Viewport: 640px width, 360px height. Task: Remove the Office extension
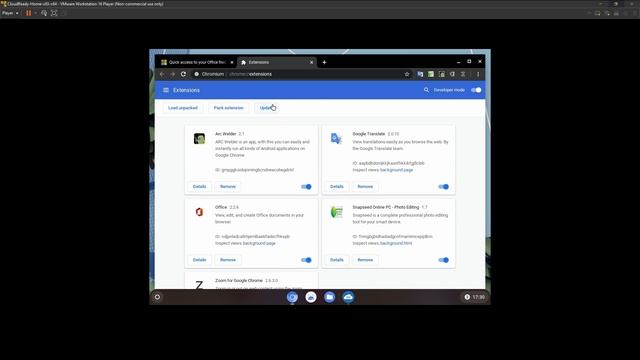(x=228, y=260)
